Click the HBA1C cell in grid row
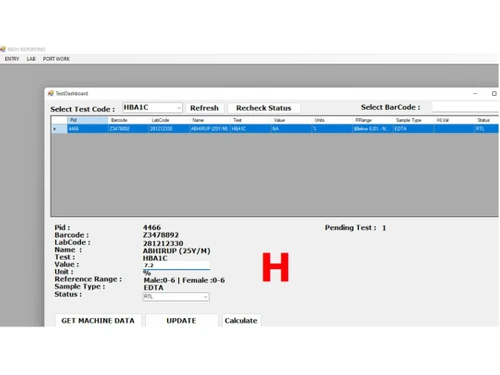The image size is (500, 375). point(250,129)
